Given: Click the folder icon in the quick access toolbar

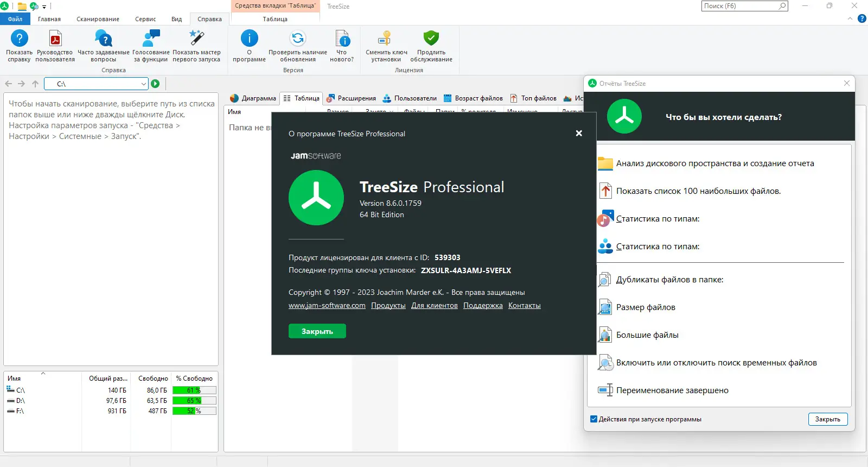Looking at the screenshot, I should click(x=22, y=7).
